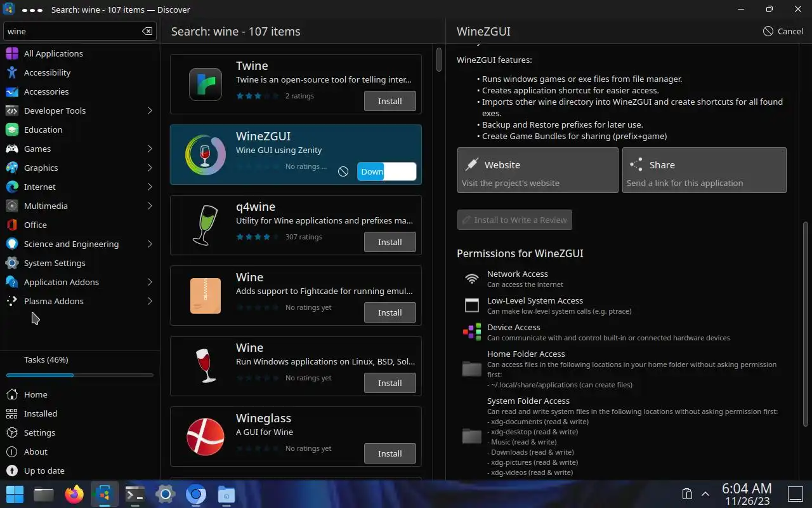Open the start menu on the taskbar

15,494
